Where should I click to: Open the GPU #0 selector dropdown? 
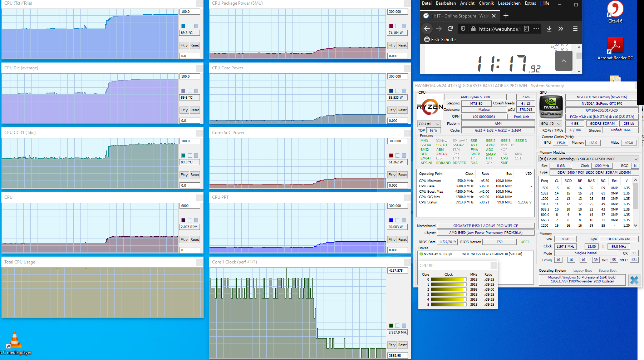(551, 124)
